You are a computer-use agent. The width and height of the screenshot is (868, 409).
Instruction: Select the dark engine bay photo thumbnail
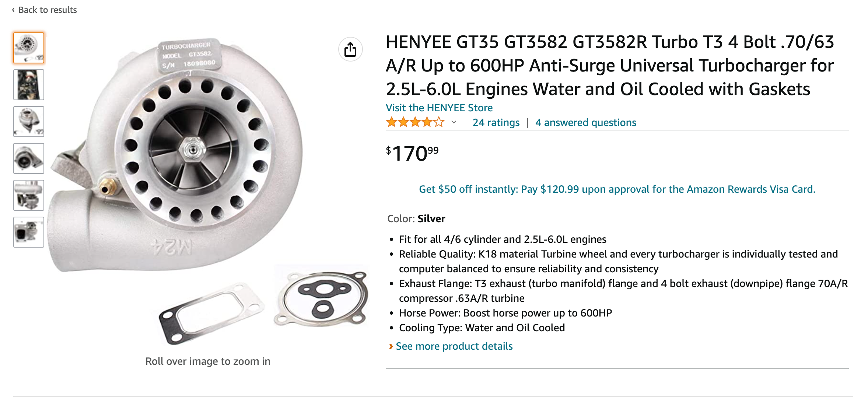pyautogui.click(x=29, y=85)
